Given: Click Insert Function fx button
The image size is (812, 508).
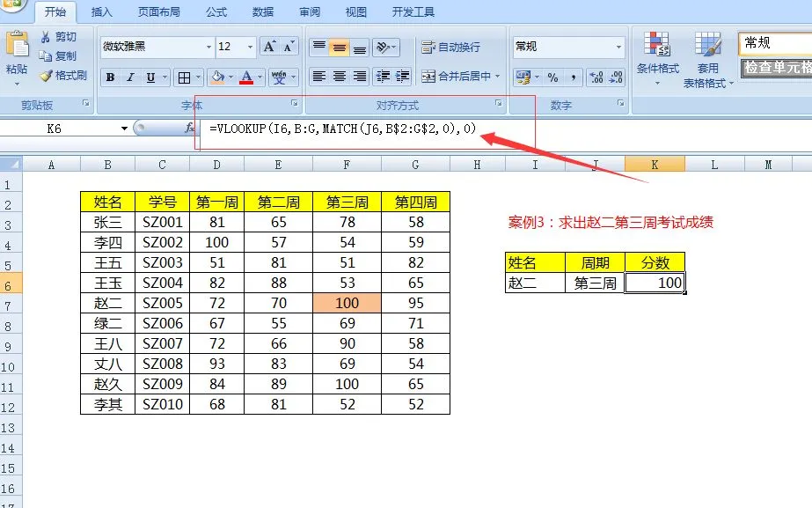Looking at the screenshot, I should tap(190, 128).
